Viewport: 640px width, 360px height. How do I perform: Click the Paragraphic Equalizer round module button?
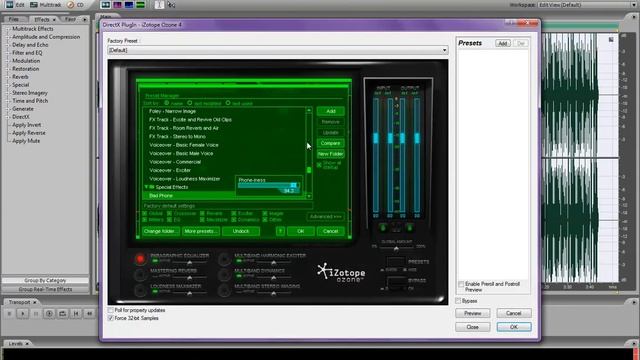click(140, 259)
